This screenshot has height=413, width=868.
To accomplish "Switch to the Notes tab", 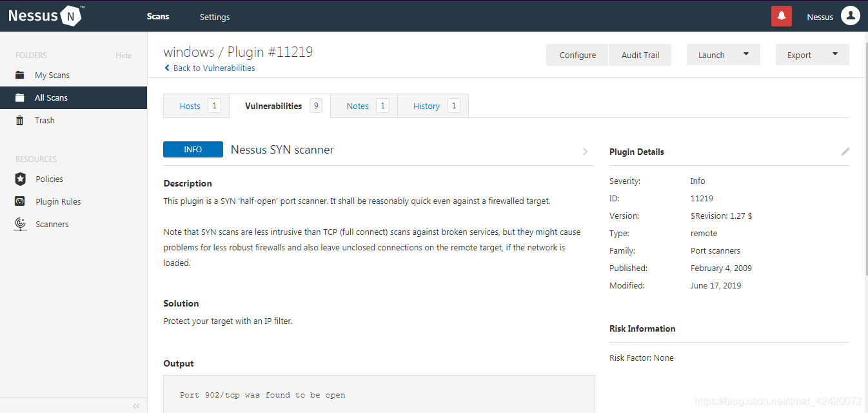I will [x=364, y=106].
